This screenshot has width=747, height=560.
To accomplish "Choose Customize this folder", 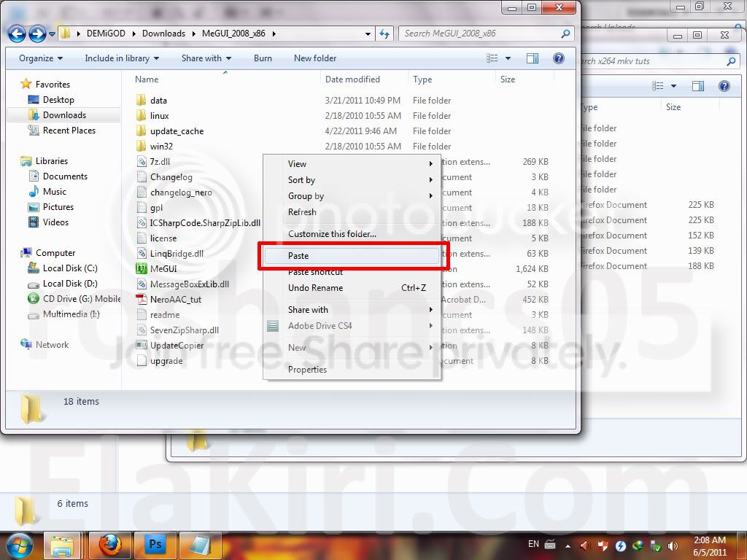I will tap(352, 234).
